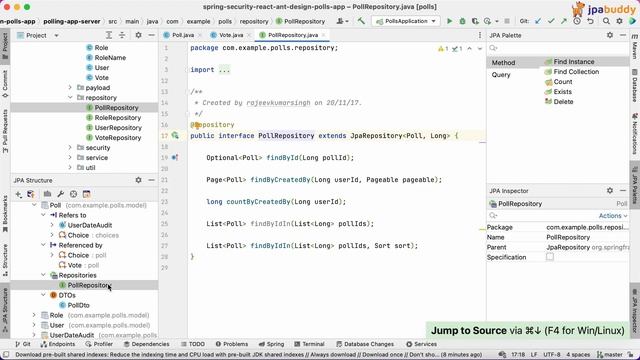Collapse the Refers to node

click(x=44, y=215)
